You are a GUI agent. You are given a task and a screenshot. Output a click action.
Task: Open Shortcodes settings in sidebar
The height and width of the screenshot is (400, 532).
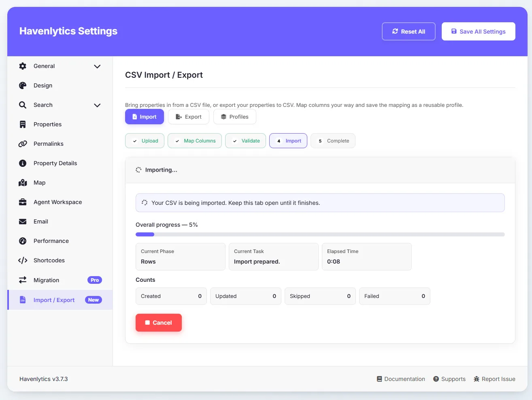(60, 260)
